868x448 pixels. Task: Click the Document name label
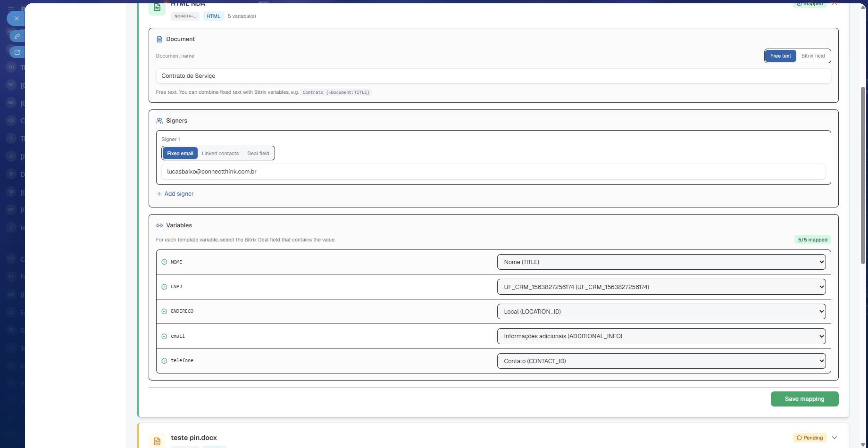tap(175, 56)
